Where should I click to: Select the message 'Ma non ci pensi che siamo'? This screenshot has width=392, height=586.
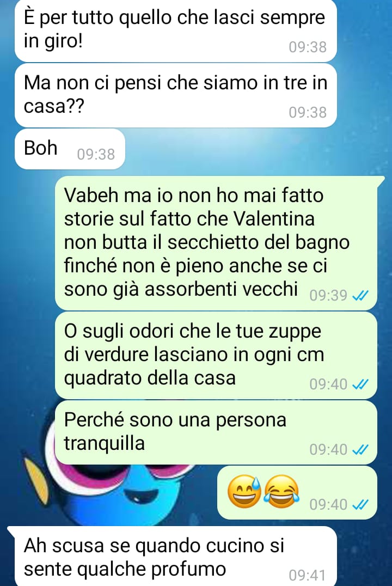[x=176, y=95]
